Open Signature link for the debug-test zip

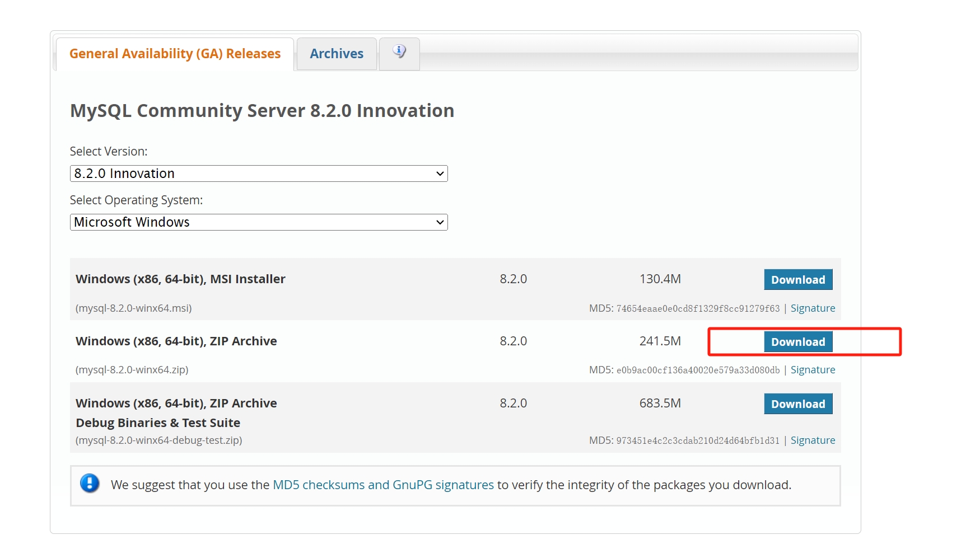click(812, 440)
